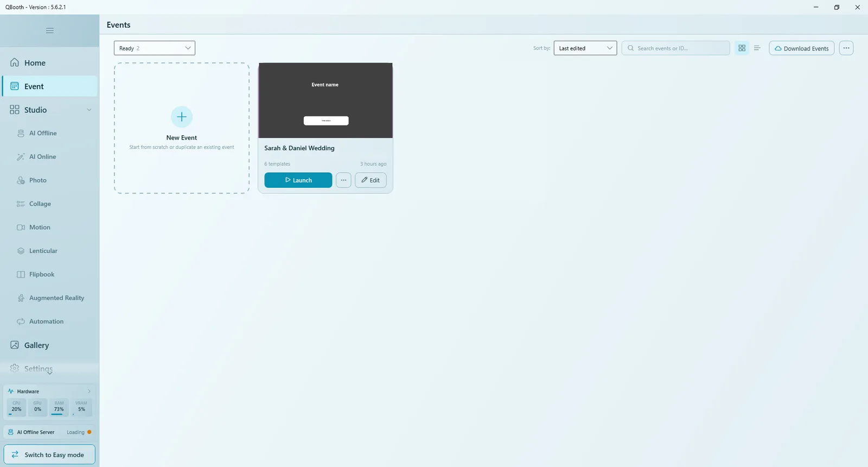Viewport: 868px width, 467px height.
Task: Collapse the Studio section chevron
Action: tap(89, 110)
